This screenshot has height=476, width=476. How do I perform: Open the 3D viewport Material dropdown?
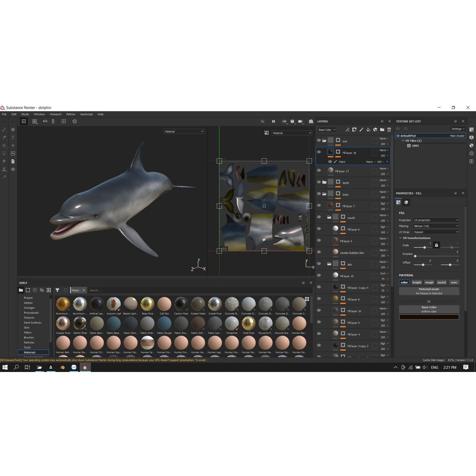click(184, 131)
